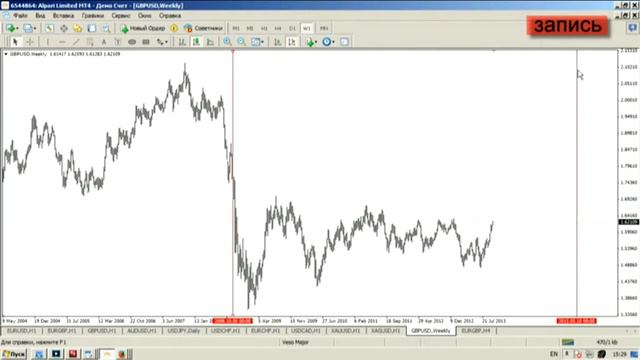640x360 pixels.
Task: Switch chart to MN monthly timeframe
Action: tap(324, 28)
